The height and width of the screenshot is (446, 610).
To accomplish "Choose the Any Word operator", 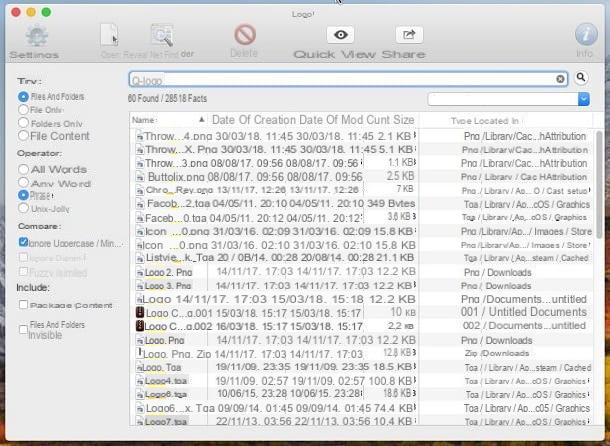I will click(23, 182).
